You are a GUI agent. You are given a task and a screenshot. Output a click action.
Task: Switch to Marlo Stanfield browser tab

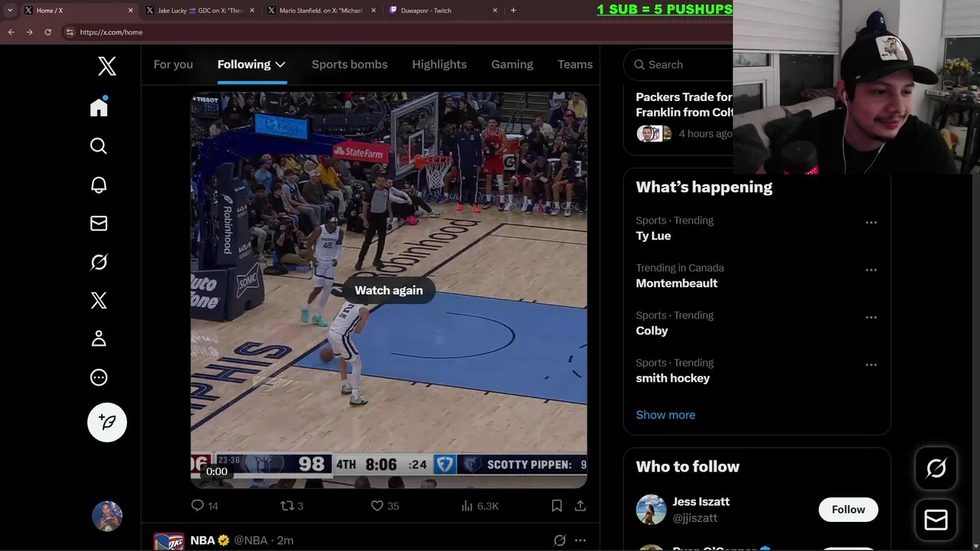click(x=321, y=11)
